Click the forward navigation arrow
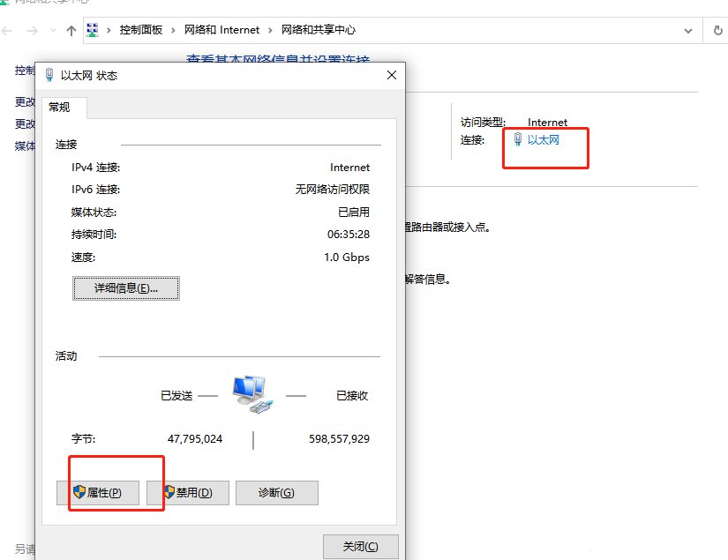Image resolution: width=728 pixels, height=560 pixels. [x=33, y=30]
